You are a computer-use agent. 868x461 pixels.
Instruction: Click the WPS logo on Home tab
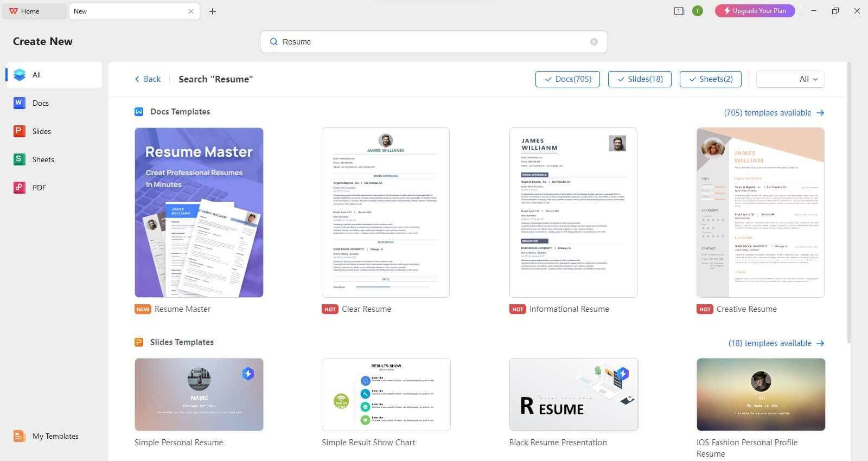(14, 11)
